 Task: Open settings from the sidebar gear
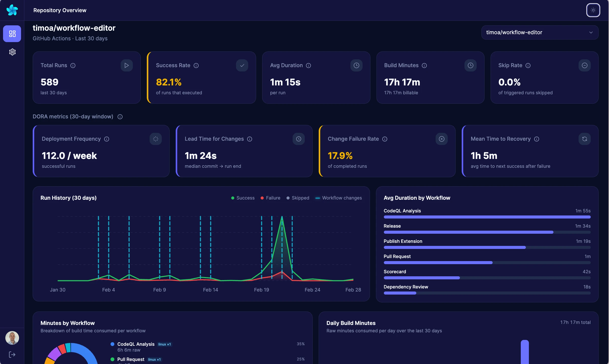12,52
